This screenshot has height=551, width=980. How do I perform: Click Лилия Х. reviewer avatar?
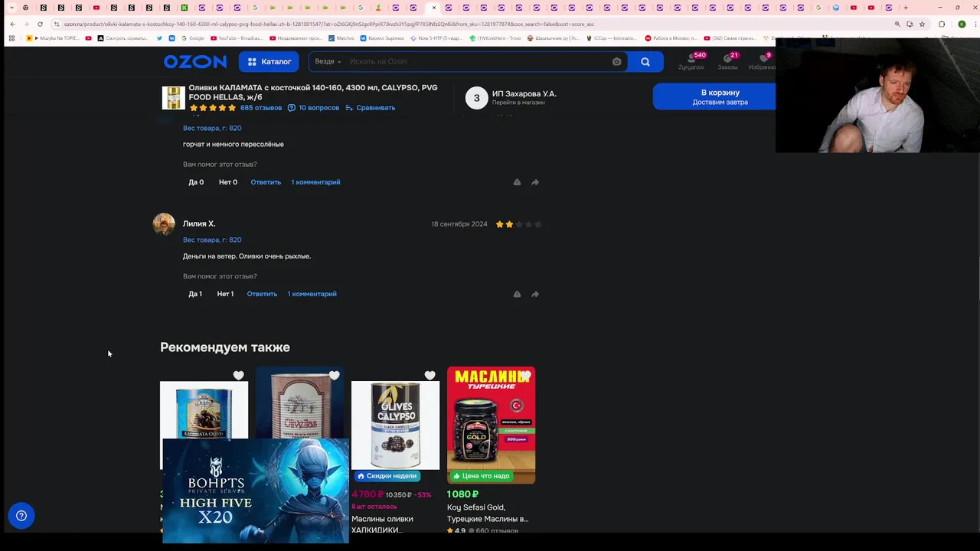click(164, 224)
